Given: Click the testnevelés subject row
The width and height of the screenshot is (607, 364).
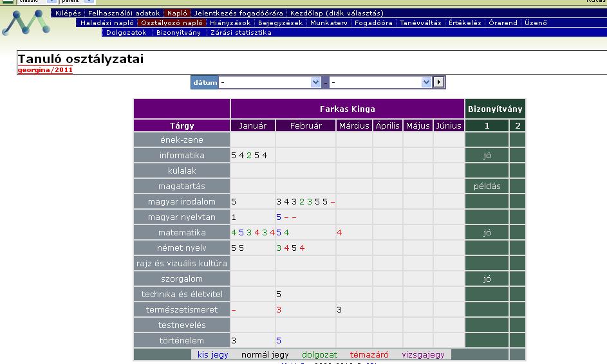Looking at the screenshot, I should coord(182,325).
